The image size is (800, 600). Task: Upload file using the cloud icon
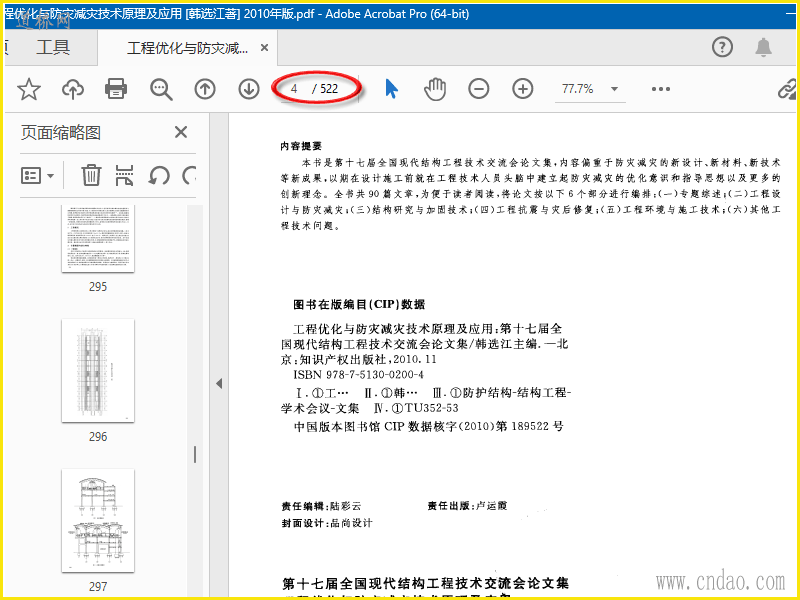[x=73, y=89]
